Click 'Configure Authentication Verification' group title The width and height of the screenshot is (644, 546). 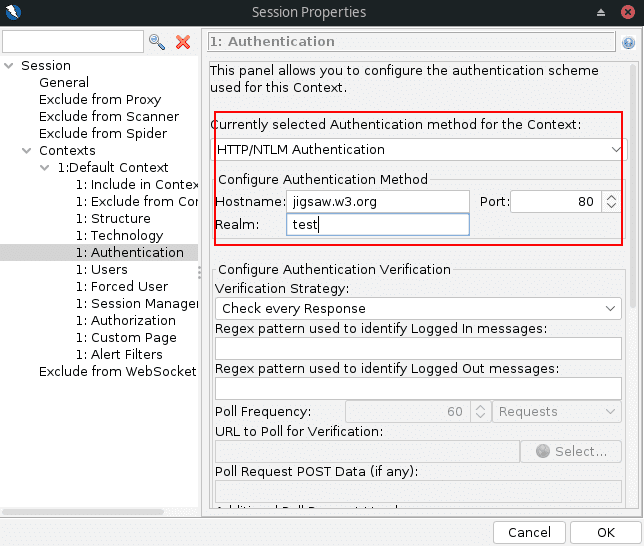tap(334, 270)
